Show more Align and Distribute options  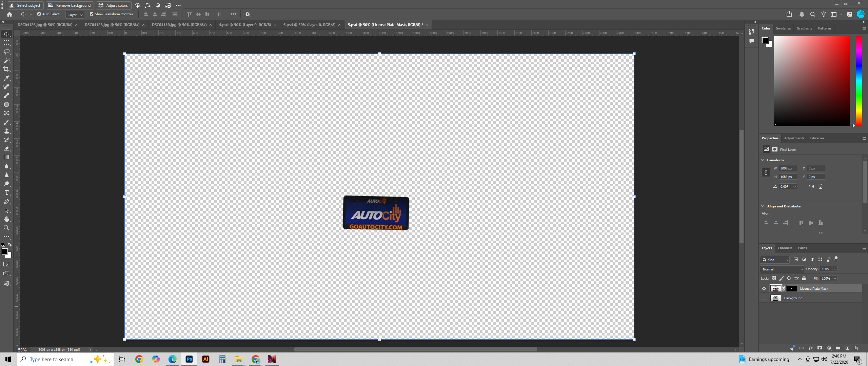point(821,233)
